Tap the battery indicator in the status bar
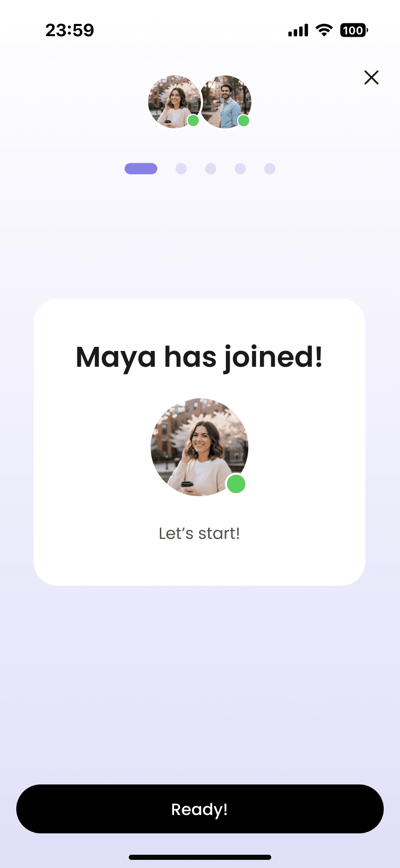The height and width of the screenshot is (868, 400). coord(354,31)
